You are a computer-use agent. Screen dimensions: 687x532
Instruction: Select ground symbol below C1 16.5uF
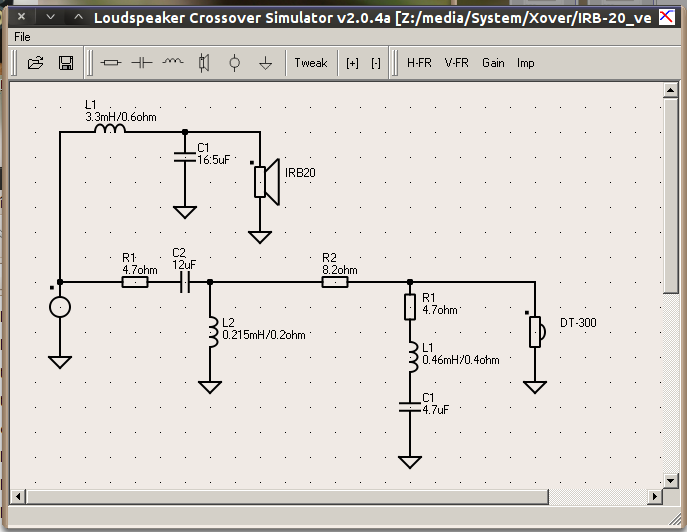(x=185, y=212)
